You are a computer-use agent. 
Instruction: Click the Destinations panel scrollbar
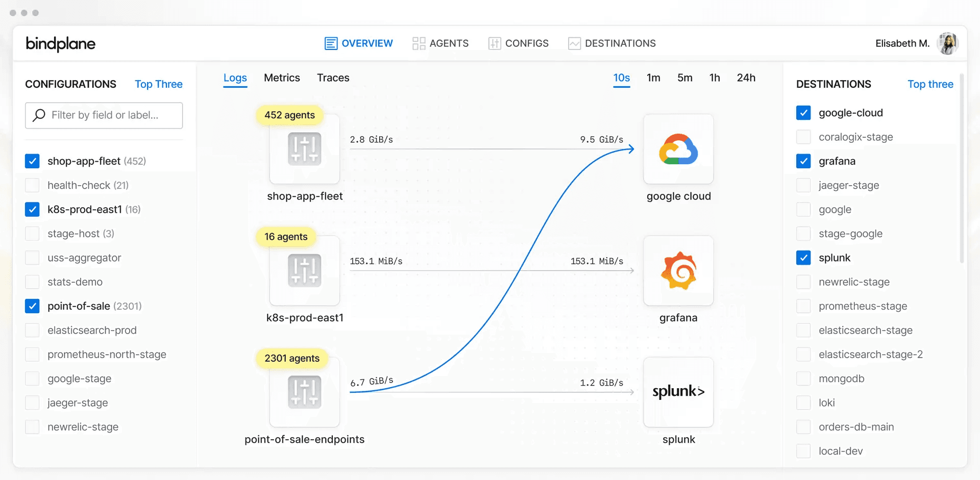[x=962, y=168]
